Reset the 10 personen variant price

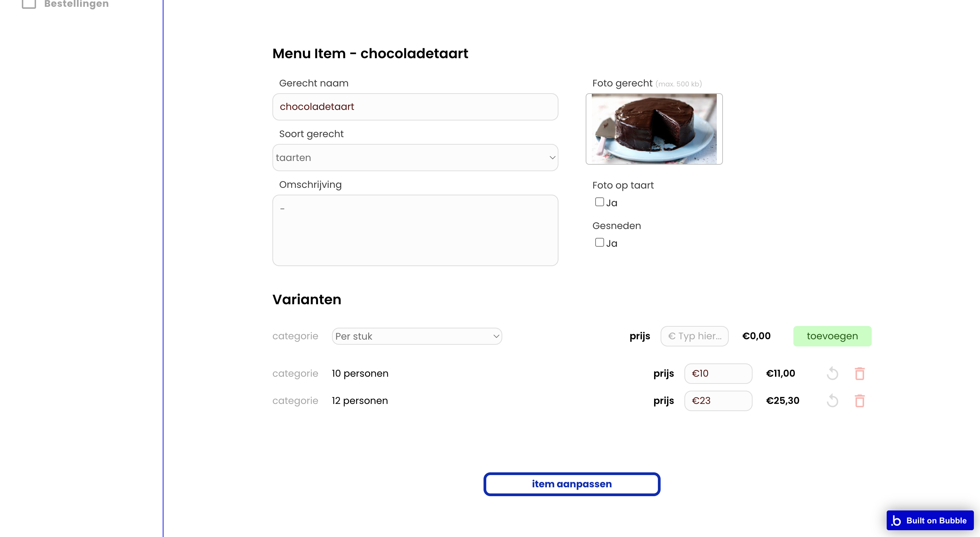click(833, 373)
